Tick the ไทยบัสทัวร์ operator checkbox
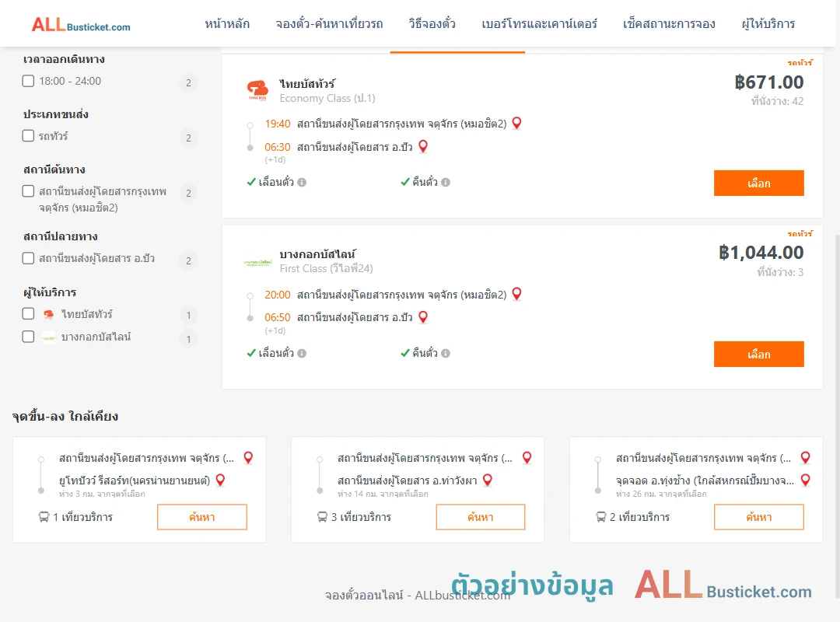This screenshot has width=840, height=622. 29,314
